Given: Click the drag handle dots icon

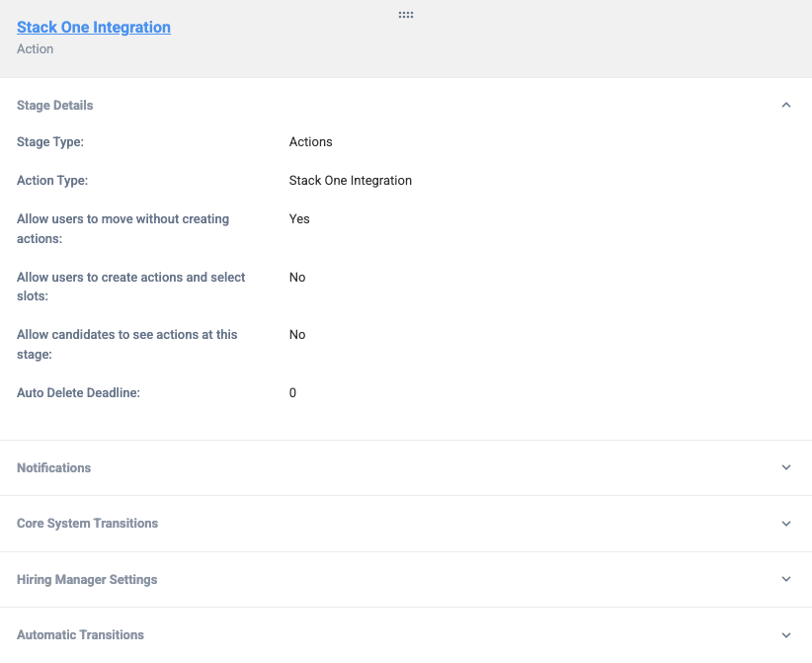Looking at the screenshot, I should 405,15.
